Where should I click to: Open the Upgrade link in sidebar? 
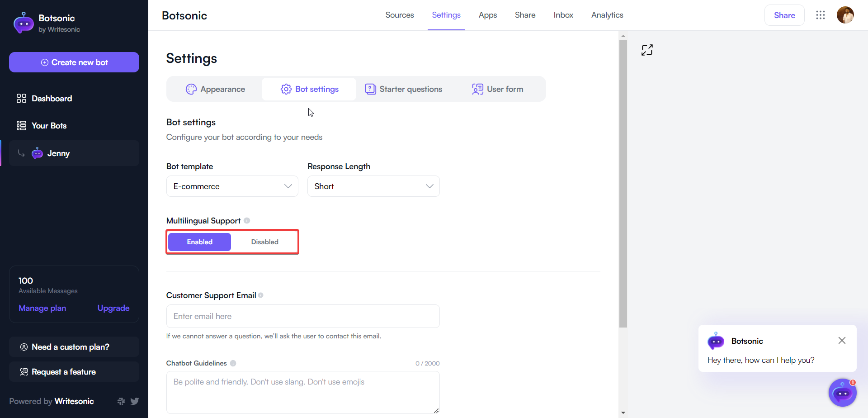[113, 308]
